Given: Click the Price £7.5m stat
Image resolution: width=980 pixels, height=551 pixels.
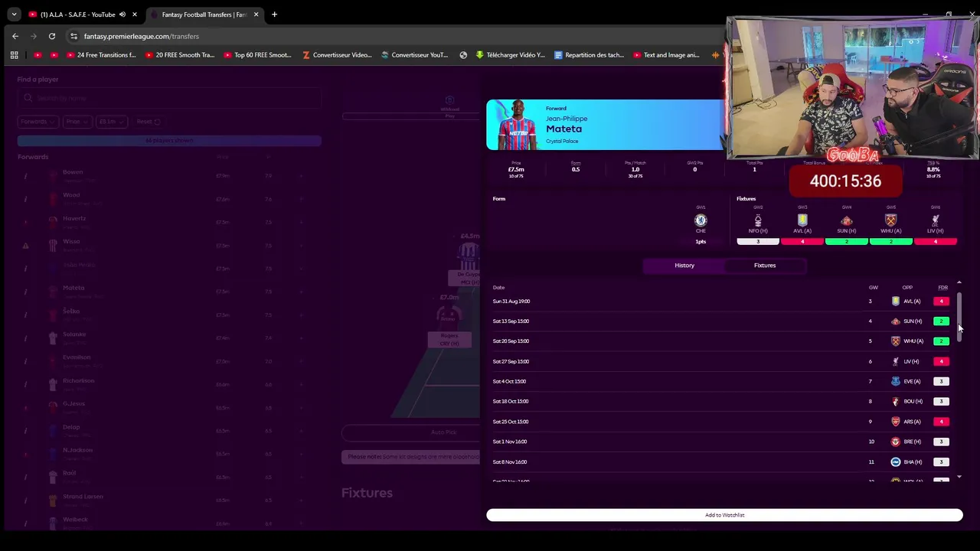Looking at the screenshot, I should point(516,169).
